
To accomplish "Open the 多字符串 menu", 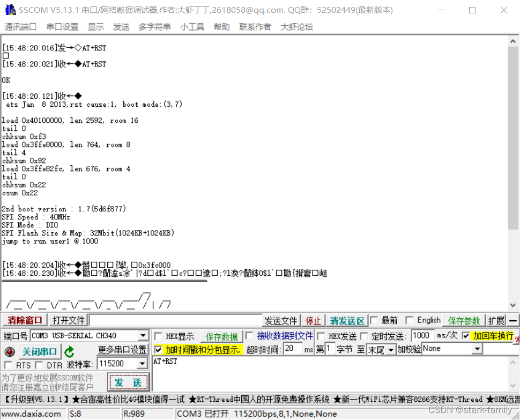I will click(154, 26).
